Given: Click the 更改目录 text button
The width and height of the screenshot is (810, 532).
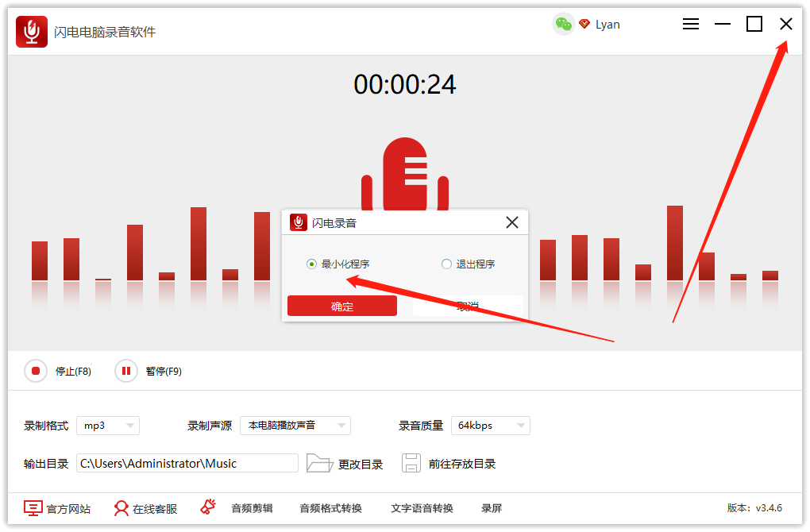Looking at the screenshot, I should [x=361, y=465].
